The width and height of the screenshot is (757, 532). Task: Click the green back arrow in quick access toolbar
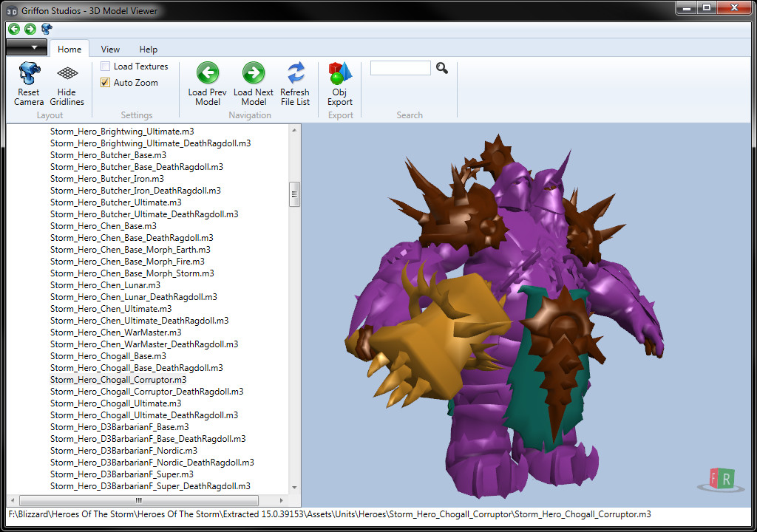pyautogui.click(x=14, y=29)
